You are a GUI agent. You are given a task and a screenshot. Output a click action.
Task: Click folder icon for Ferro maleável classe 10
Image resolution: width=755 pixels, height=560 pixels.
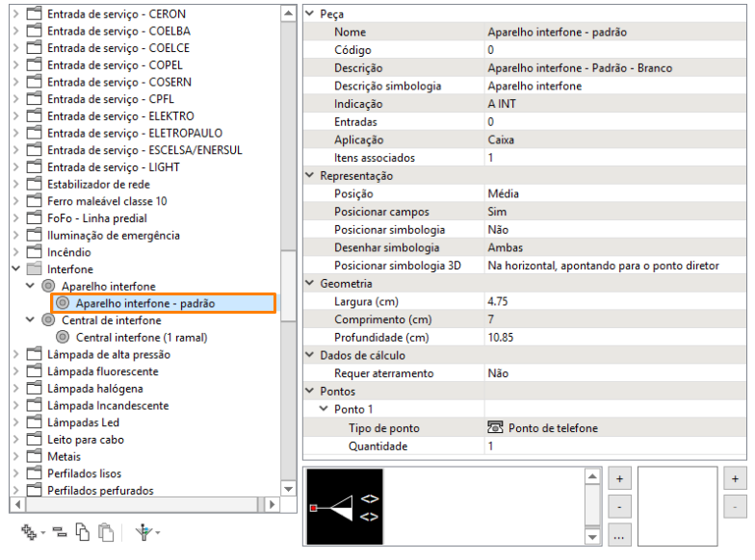[34, 200]
